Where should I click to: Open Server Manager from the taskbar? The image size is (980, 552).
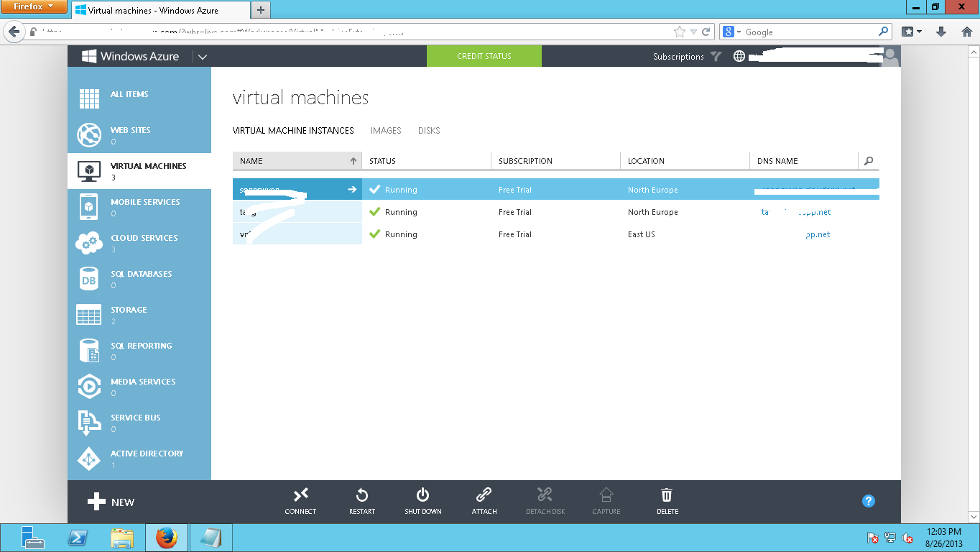[x=33, y=538]
